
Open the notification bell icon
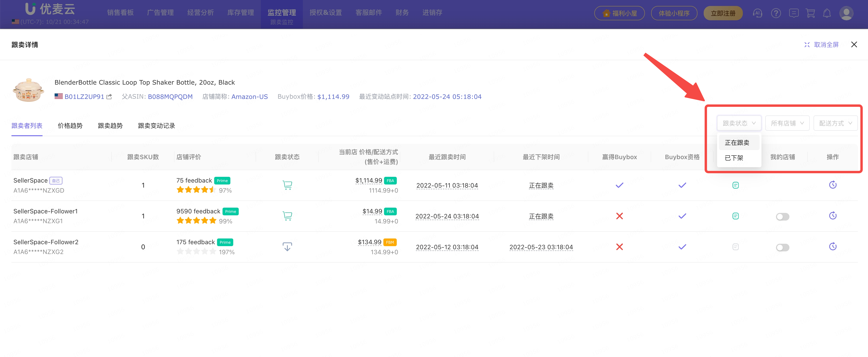click(x=826, y=13)
